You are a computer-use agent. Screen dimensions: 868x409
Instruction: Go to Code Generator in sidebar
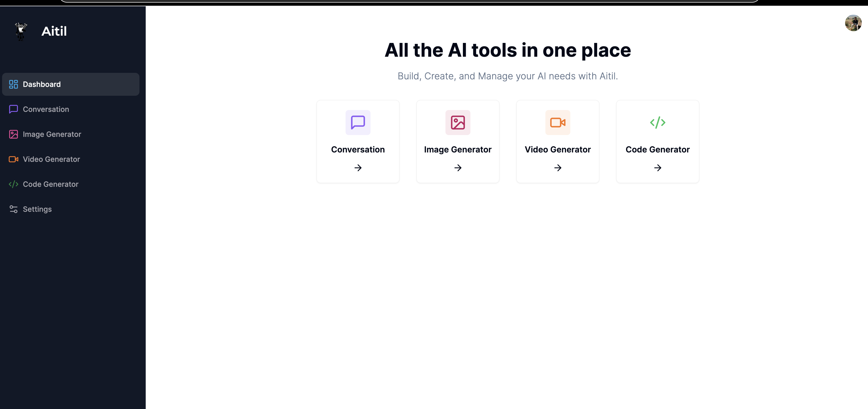[50, 184]
